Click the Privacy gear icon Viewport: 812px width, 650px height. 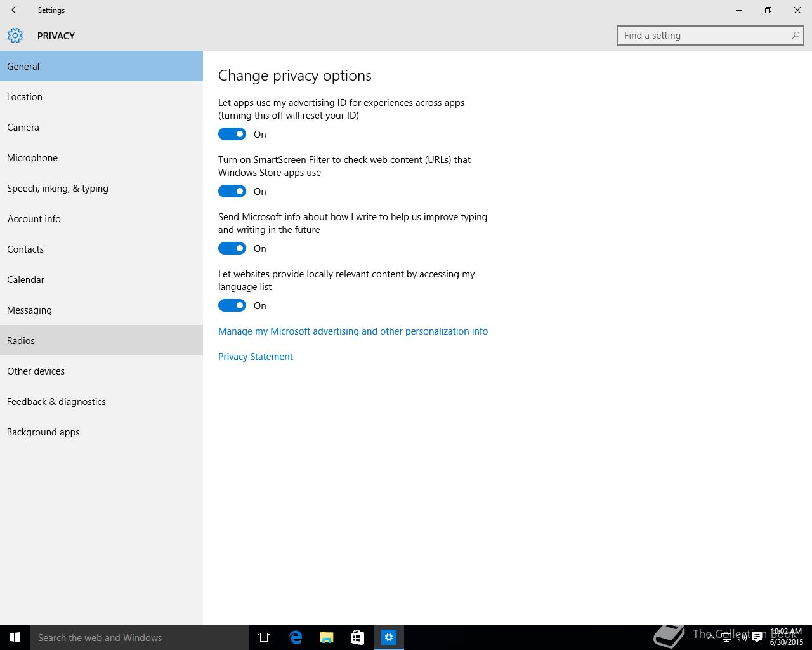tap(15, 36)
